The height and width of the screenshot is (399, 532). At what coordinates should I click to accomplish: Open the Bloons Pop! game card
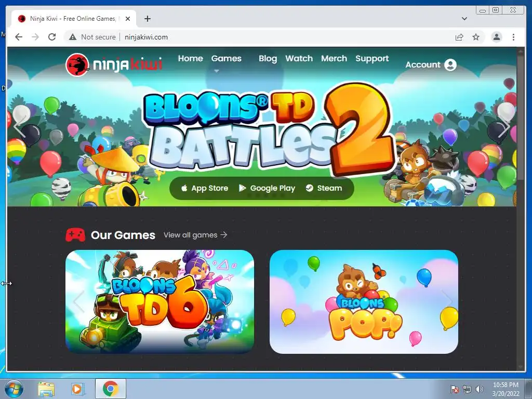(364, 302)
